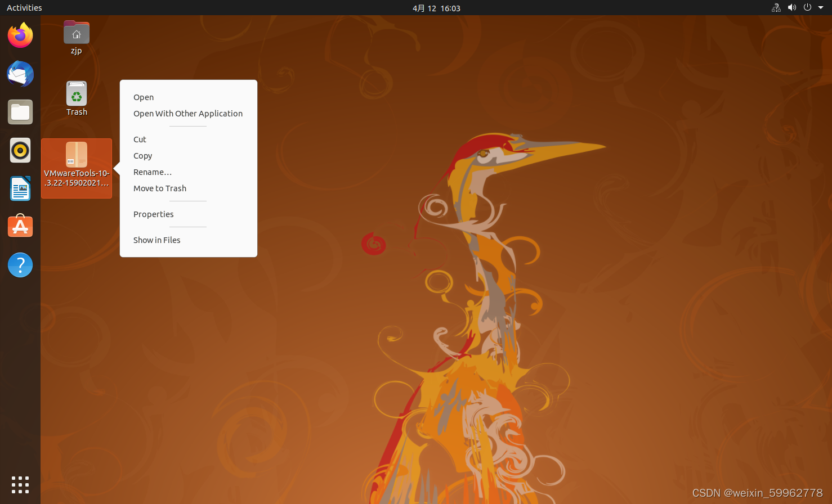Screen dimensions: 832x504
Task: Launch Firefox from the dock
Action: [20, 35]
